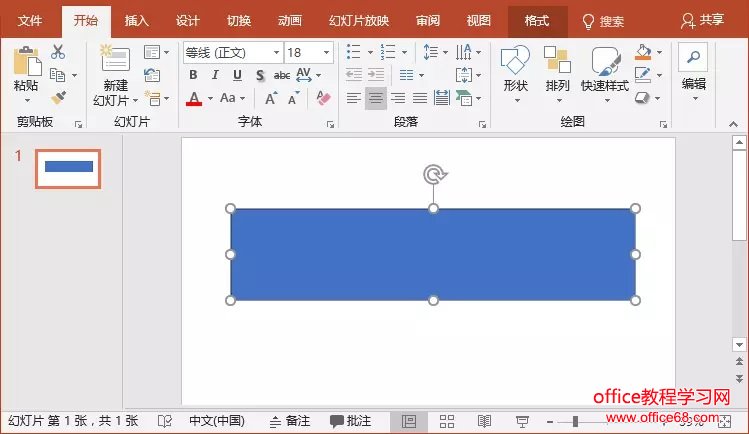Viewport: 749px width, 434px height.
Task: Open the 动画 (Animations) tab
Action: pyautogui.click(x=290, y=20)
